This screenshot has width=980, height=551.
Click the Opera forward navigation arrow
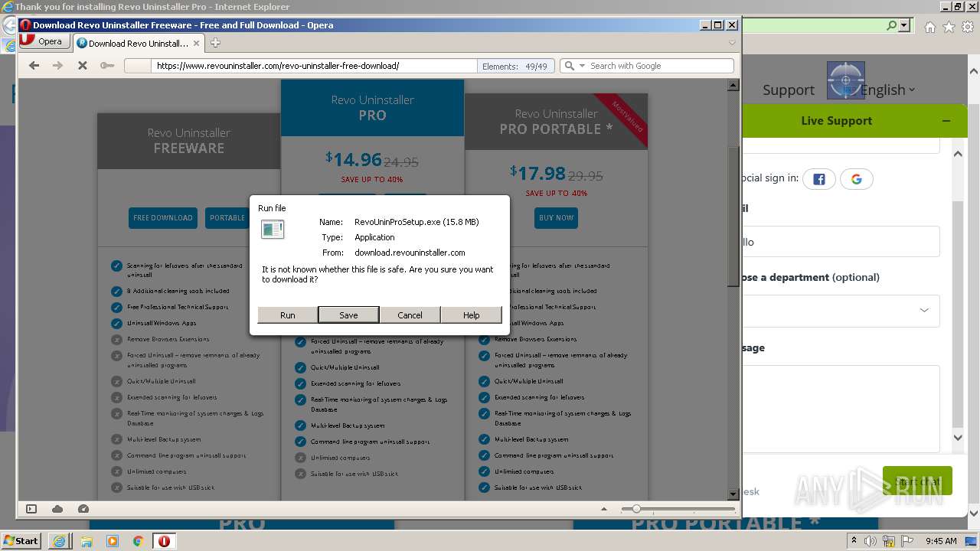pyautogui.click(x=57, y=66)
